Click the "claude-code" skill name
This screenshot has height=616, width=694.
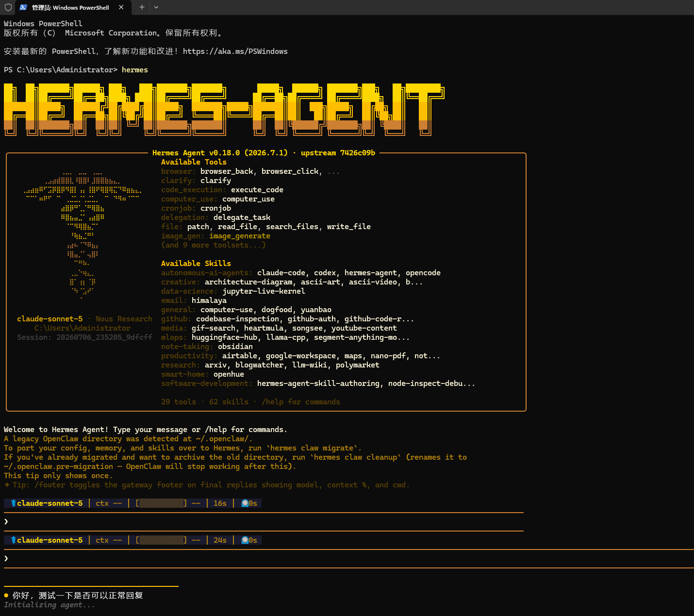281,273
